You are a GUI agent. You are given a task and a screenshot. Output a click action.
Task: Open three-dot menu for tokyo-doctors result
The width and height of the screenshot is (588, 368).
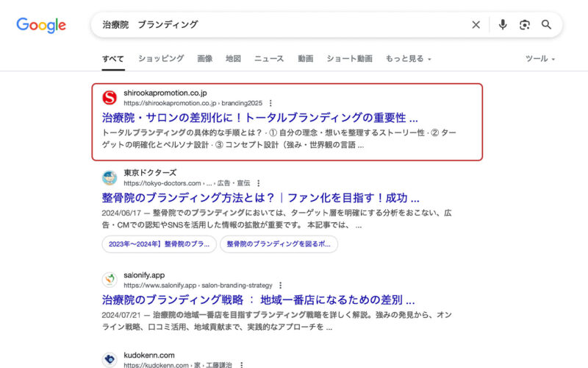coord(258,183)
